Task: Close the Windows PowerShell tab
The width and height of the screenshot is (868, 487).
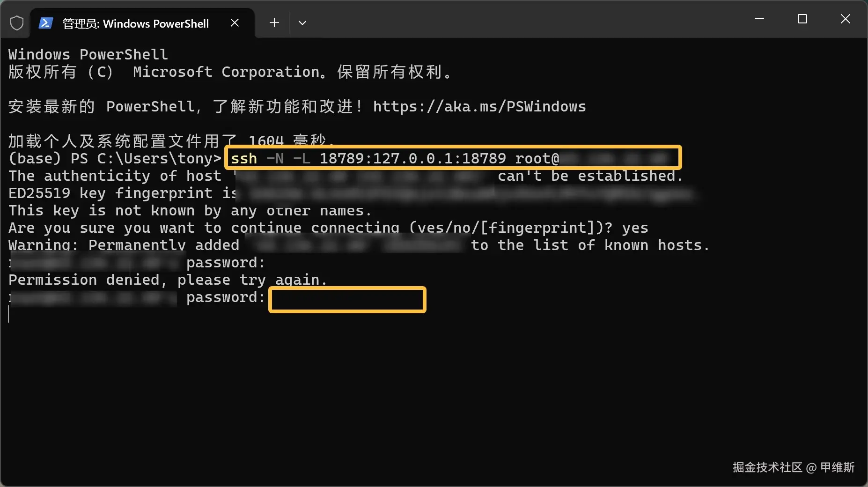Action: pyautogui.click(x=235, y=23)
